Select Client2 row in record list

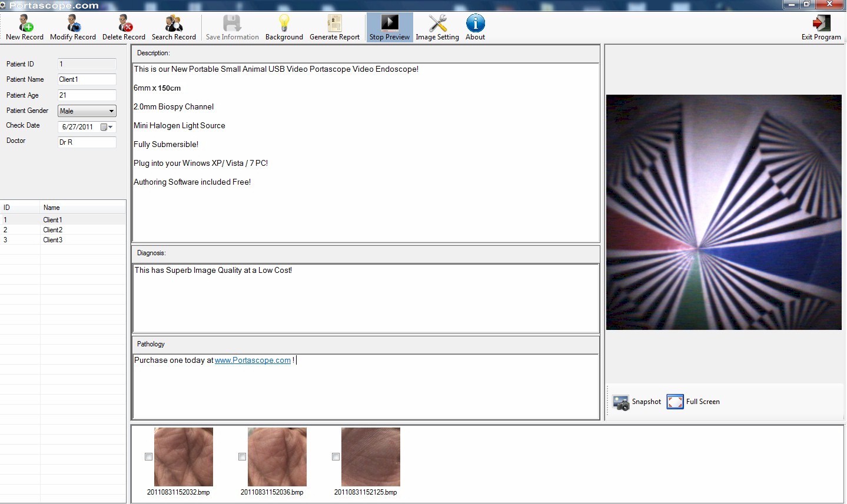63,230
